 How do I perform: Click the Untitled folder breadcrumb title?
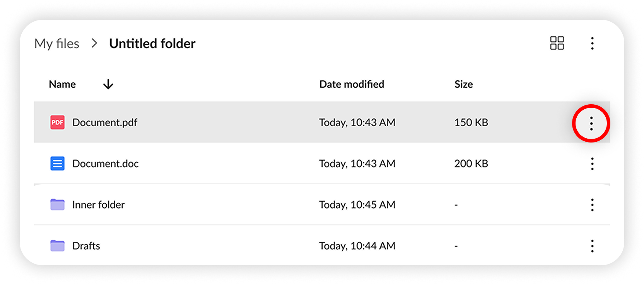tap(152, 43)
